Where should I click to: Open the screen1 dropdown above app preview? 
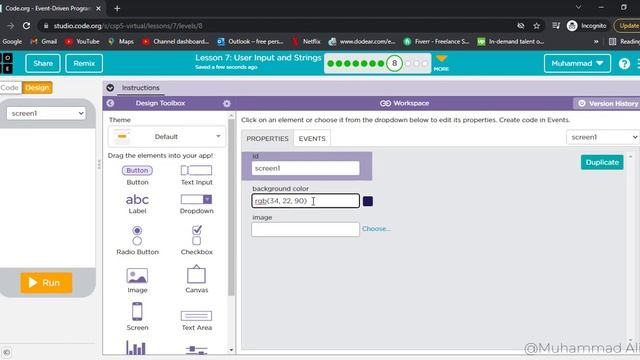click(x=46, y=113)
